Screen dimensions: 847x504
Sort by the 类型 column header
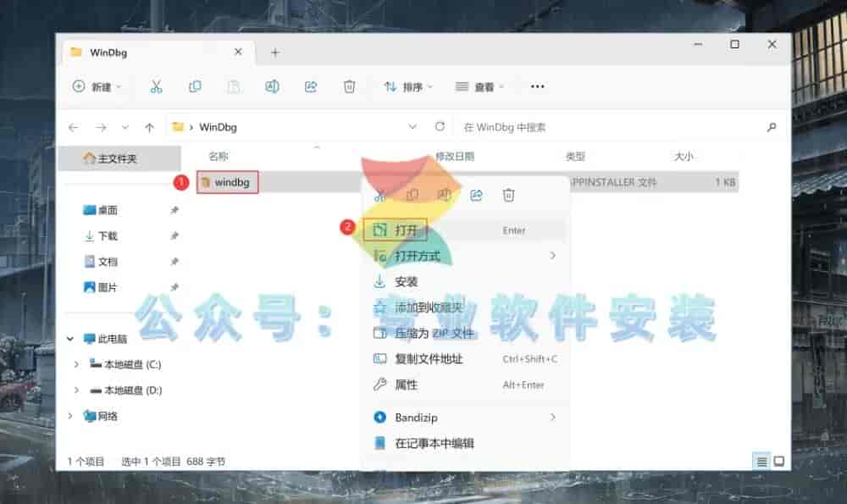click(575, 157)
